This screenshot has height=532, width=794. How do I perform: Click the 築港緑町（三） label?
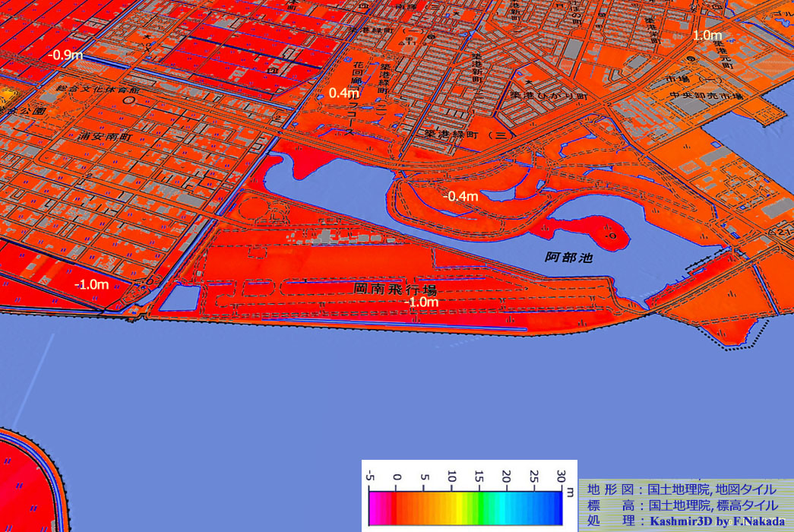(x=466, y=134)
